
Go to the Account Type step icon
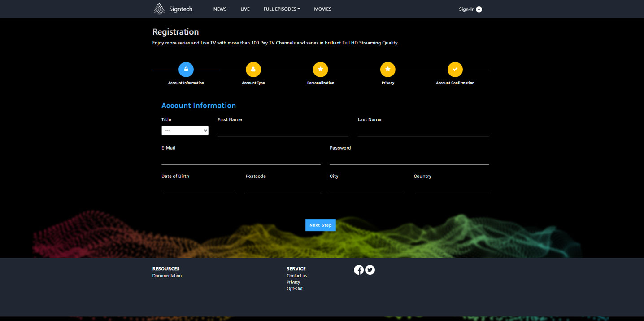[253, 70]
